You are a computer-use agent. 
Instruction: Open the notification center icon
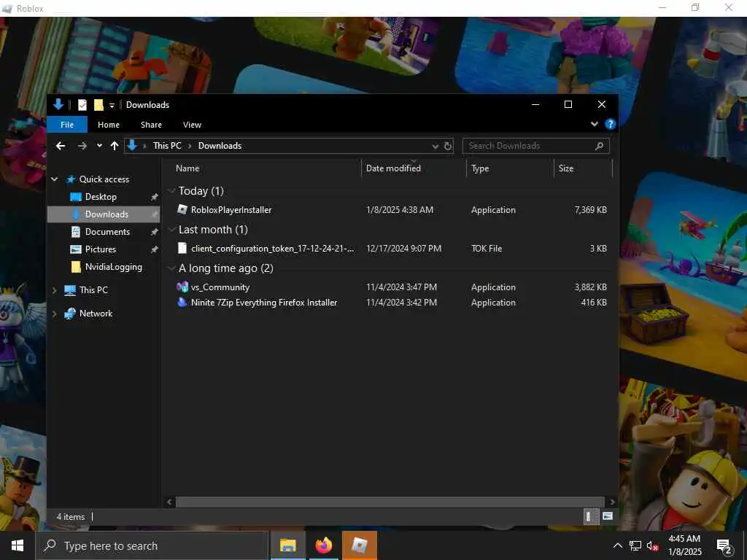(724, 546)
